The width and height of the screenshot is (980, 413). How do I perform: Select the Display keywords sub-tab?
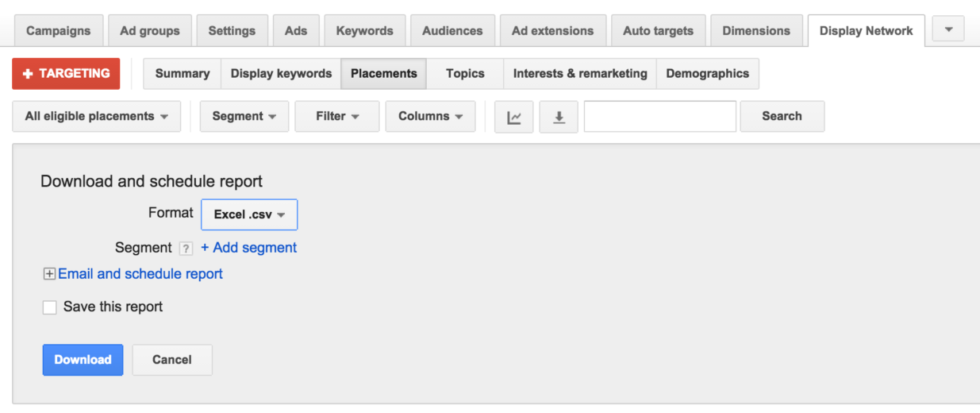(281, 73)
